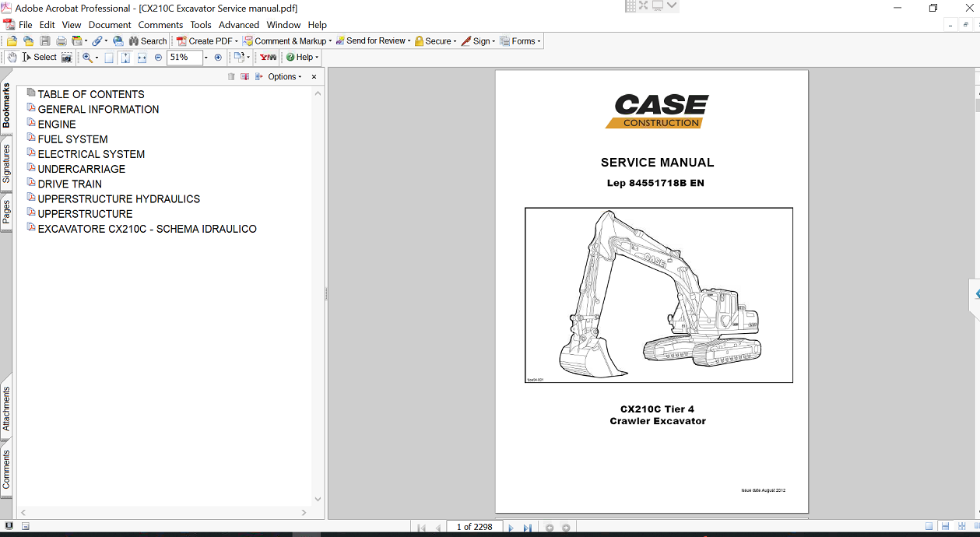Click the delete bookmark trash icon
This screenshot has height=537, width=980.
231,77
